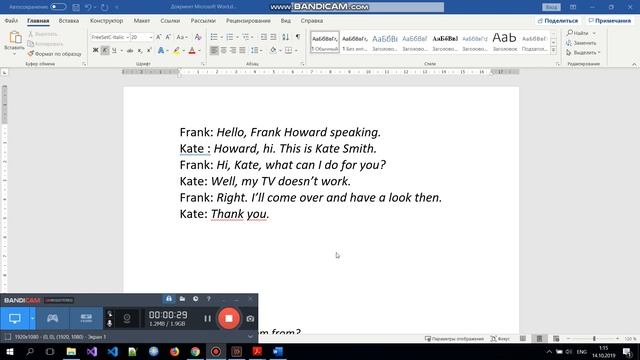
Task: Increase font size with the larger A icon
Action: [x=159, y=37]
